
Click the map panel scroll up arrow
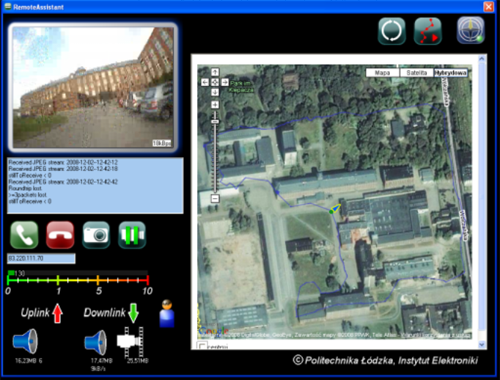tap(482, 59)
